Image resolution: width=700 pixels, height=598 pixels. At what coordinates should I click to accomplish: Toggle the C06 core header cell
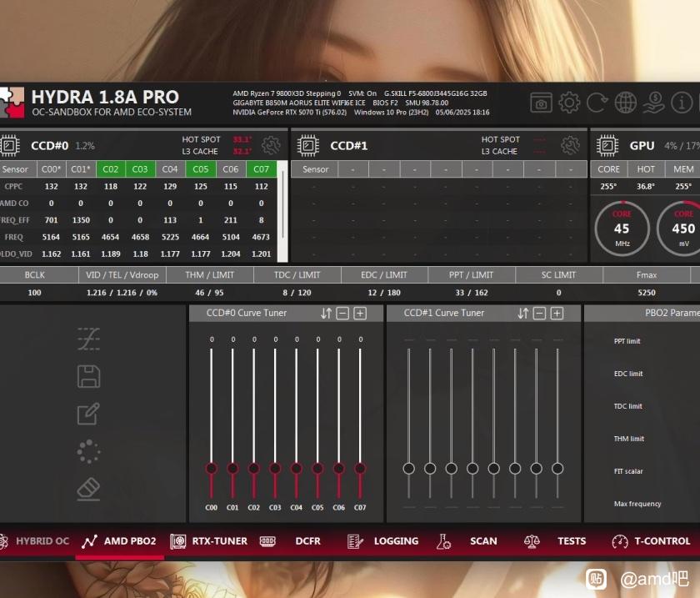coord(231,169)
